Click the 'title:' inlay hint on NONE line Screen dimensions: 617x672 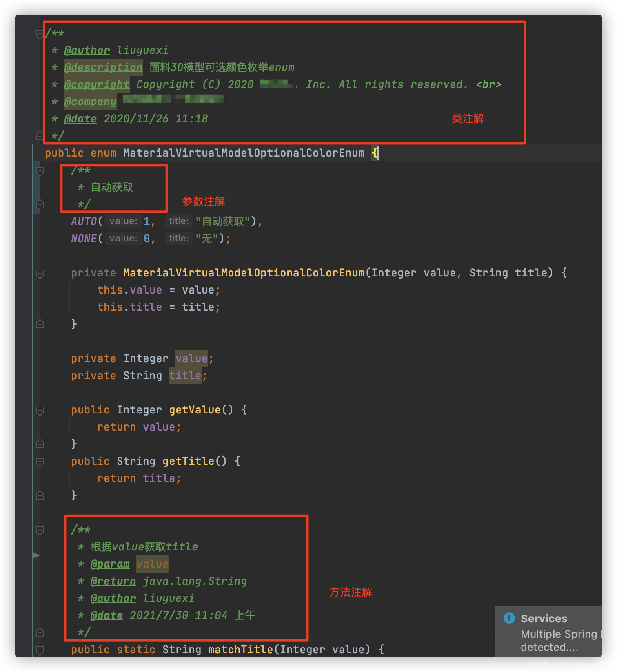179,238
